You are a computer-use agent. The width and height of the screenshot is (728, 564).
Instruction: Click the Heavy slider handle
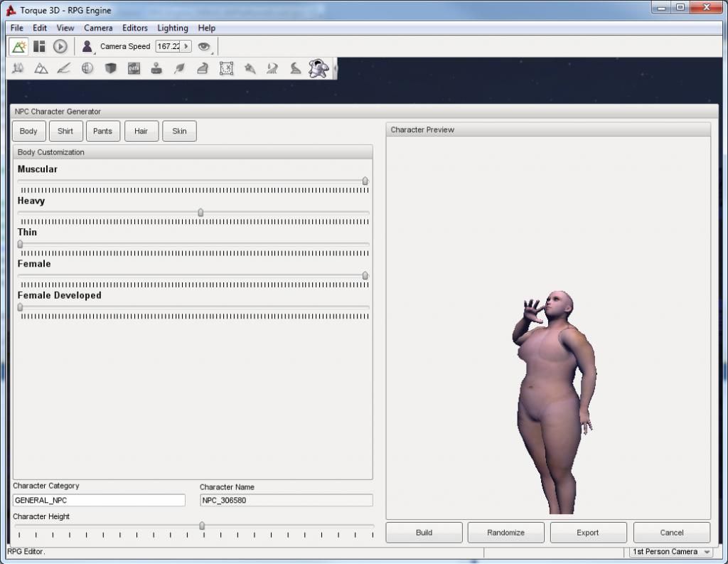point(200,212)
